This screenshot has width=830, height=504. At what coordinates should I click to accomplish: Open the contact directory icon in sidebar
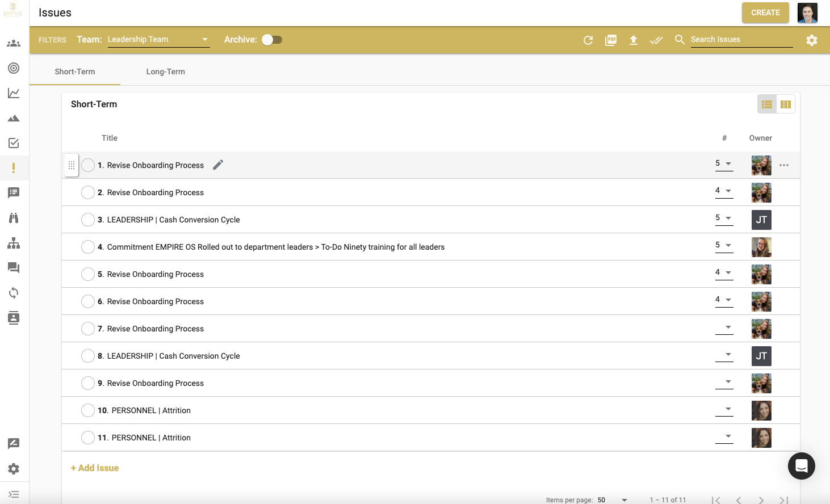[14, 318]
